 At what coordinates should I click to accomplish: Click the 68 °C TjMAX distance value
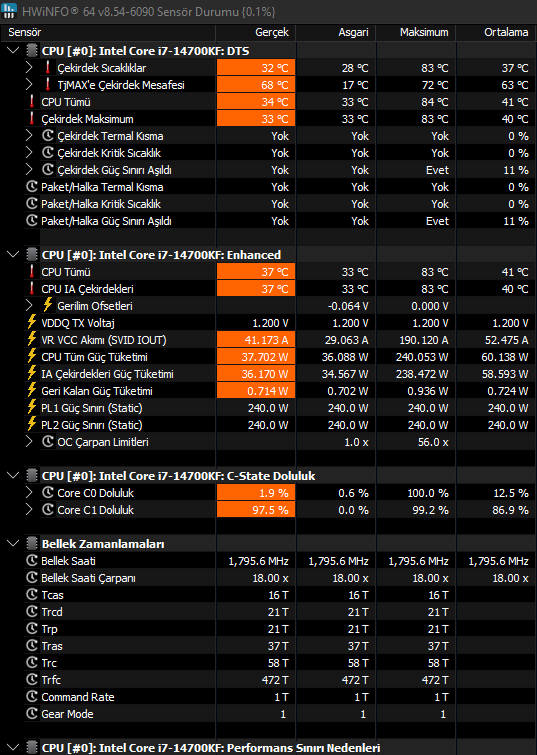pos(275,85)
